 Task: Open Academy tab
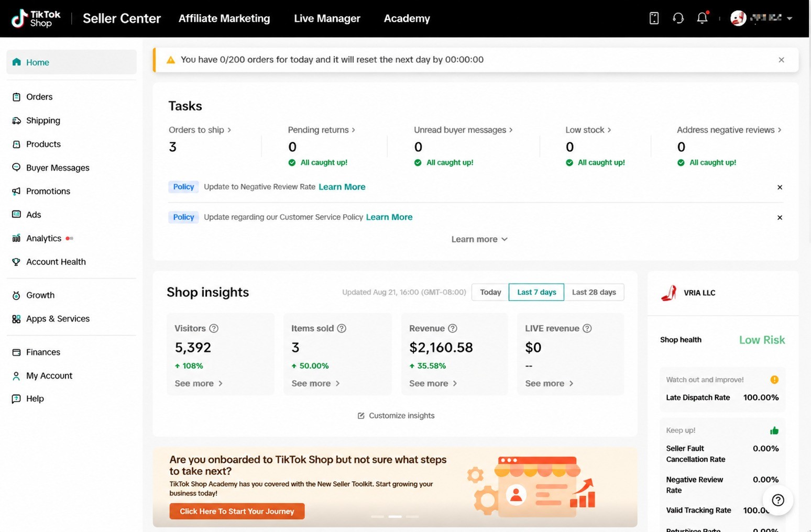coord(407,18)
